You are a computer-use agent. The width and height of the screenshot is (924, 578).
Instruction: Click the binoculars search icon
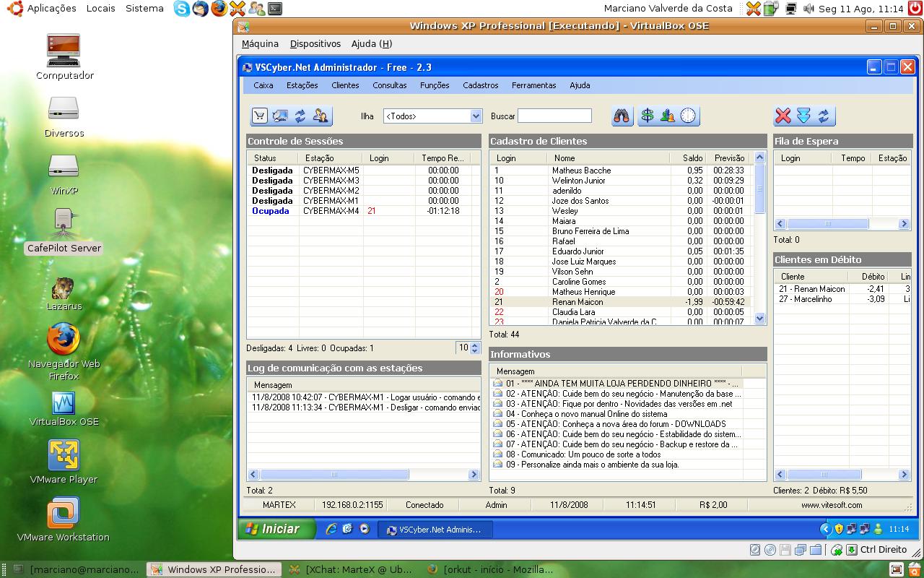pyautogui.click(x=622, y=116)
